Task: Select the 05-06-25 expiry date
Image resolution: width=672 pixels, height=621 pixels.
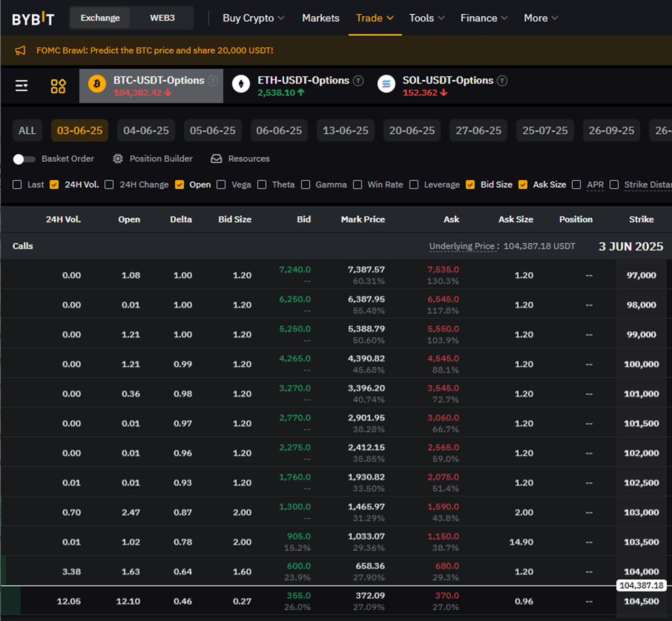Action: point(213,130)
